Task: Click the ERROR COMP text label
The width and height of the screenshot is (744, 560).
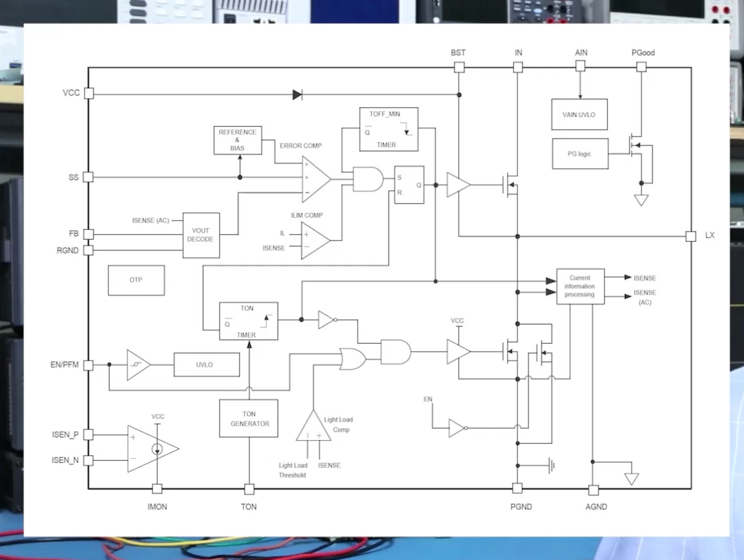Action: coord(300,146)
